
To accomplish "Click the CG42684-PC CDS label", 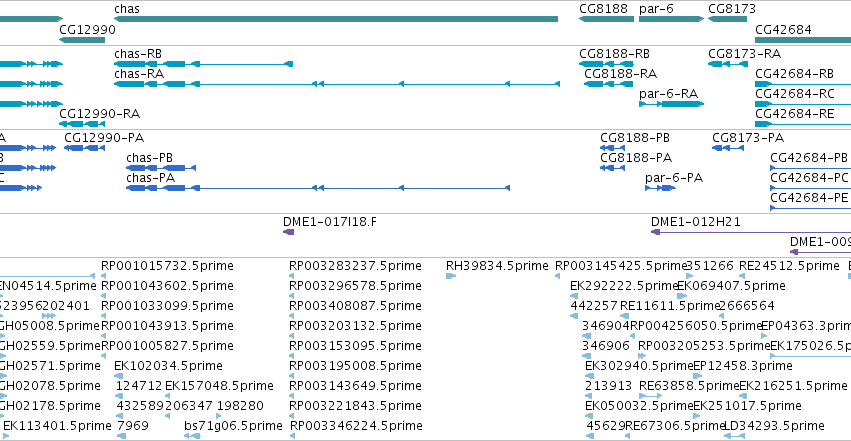I will pos(809,178).
